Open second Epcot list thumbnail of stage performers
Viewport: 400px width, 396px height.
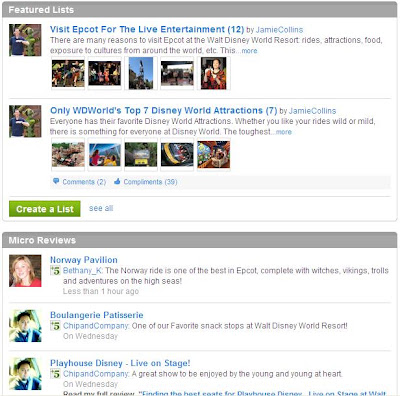click(x=104, y=73)
